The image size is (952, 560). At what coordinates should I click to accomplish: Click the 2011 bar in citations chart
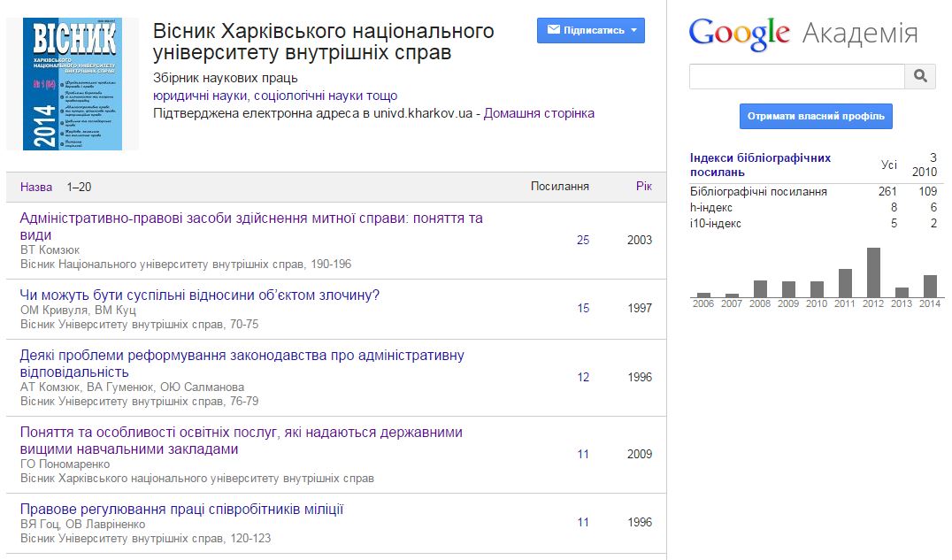click(x=845, y=283)
